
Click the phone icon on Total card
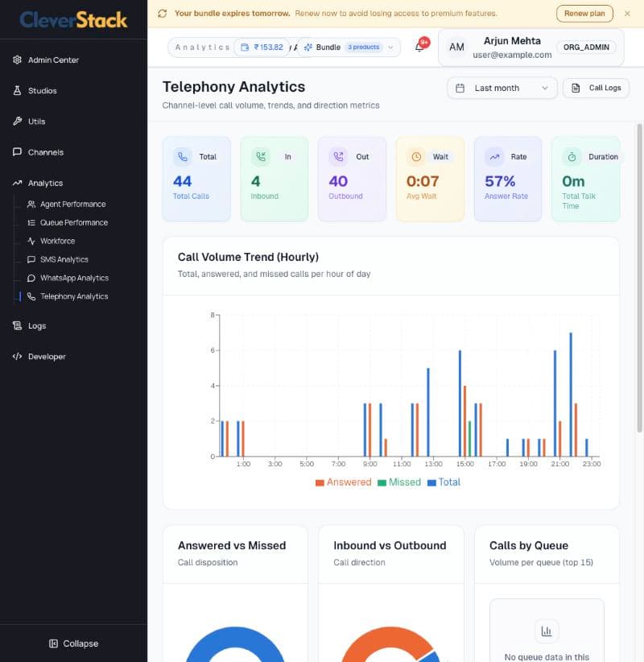click(x=182, y=156)
